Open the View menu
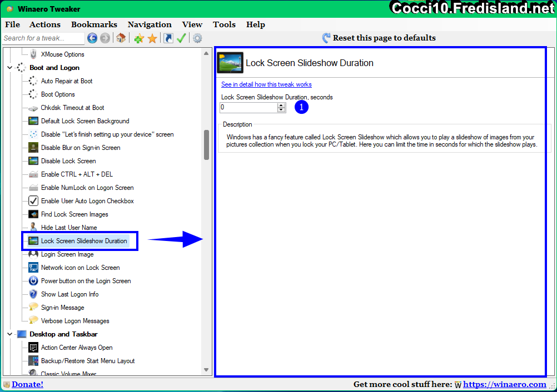Viewport: 557px width, 392px height. [192, 24]
